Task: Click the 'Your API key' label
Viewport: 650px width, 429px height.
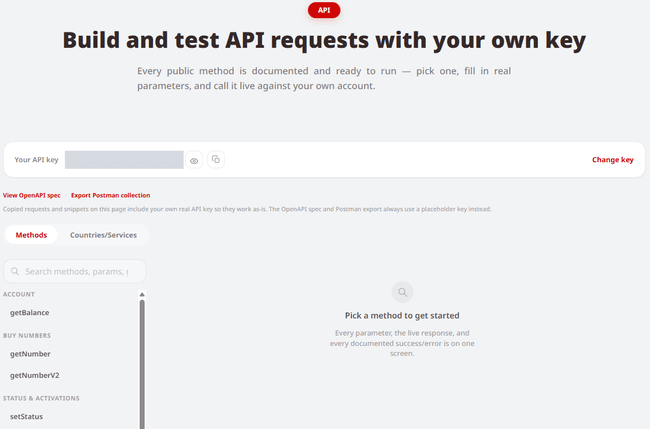Action: click(36, 160)
